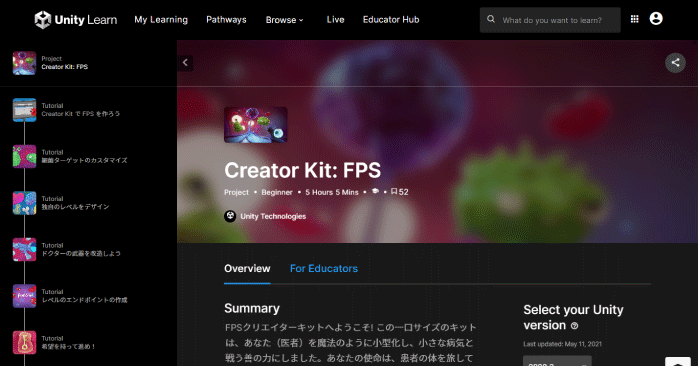Open the 細菌ターゲットのカスタマイズ tutorial thumbnail
This screenshot has width=698, height=366.
24,156
